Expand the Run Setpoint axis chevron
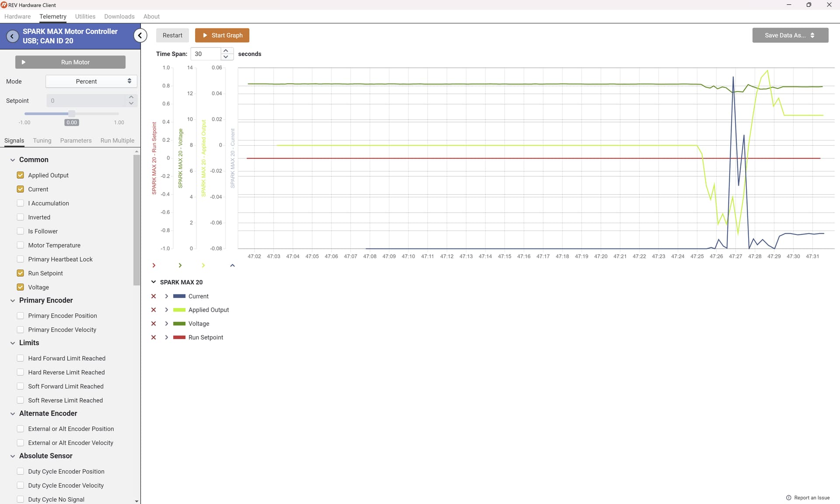Viewport: 840px width, 504px height. [x=154, y=266]
